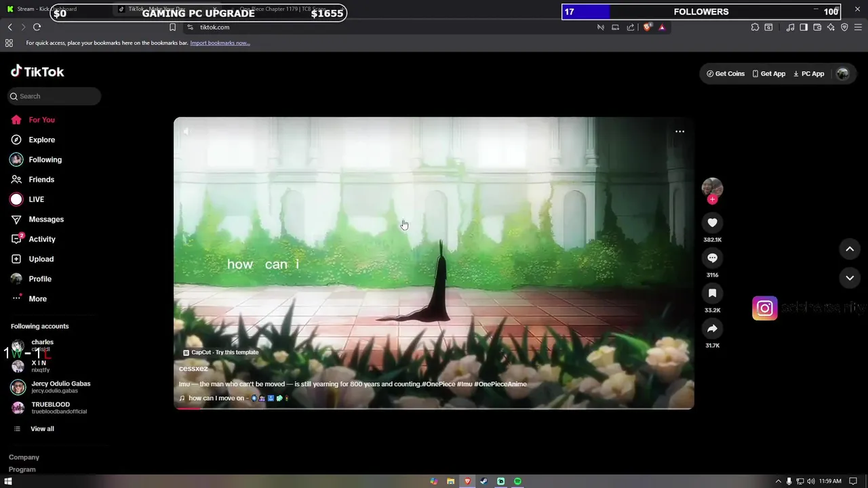Click the share page icon in address bar

coord(631,27)
